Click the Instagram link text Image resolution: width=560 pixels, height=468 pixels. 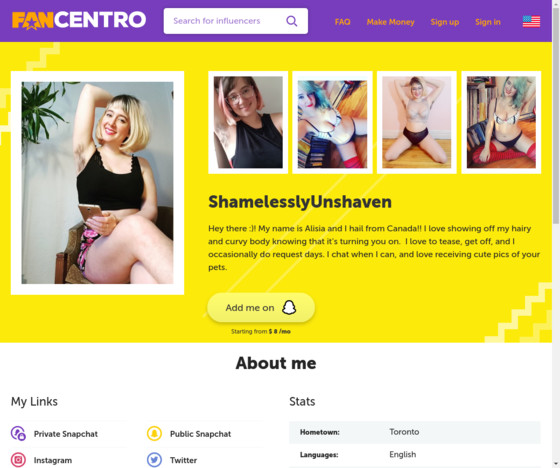(53, 460)
